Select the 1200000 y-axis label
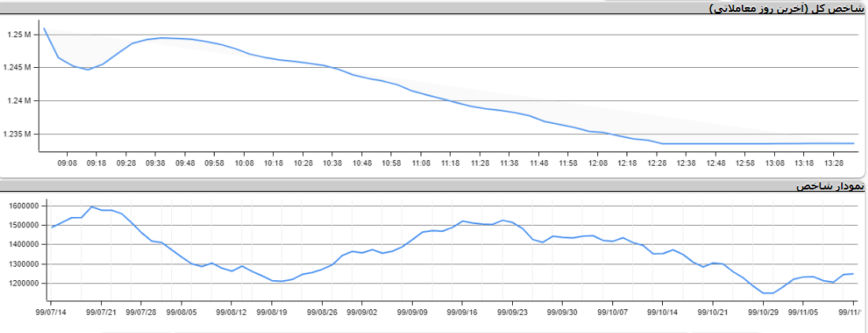The height and width of the screenshot is (333, 868). [24, 283]
